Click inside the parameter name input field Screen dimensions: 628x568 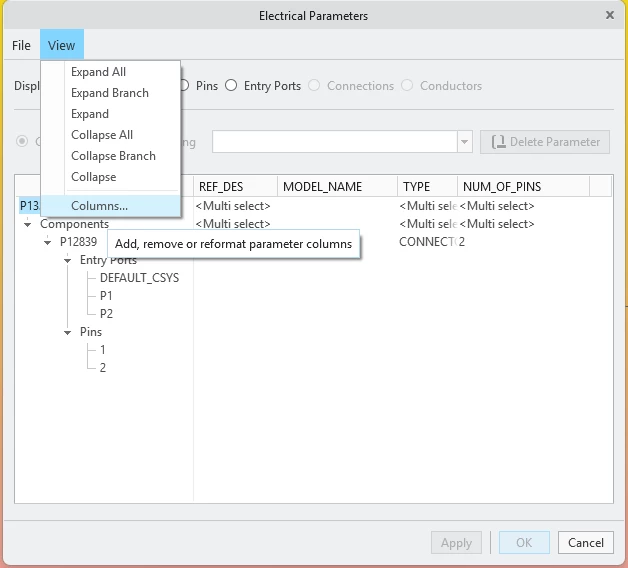(x=335, y=142)
